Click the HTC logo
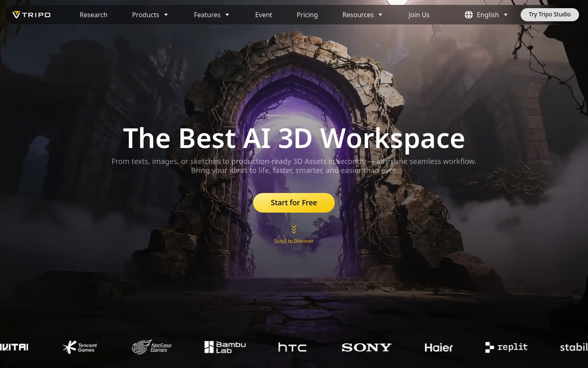The image size is (588, 368). pos(292,347)
